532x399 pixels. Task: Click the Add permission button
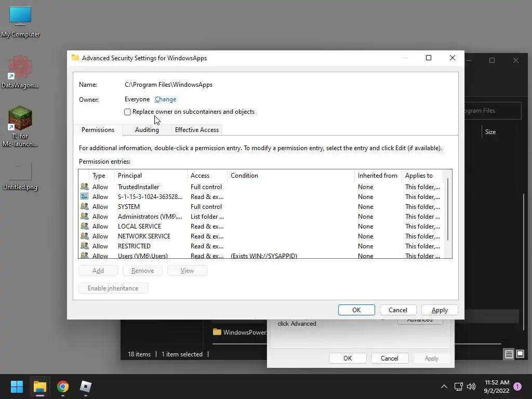(x=98, y=270)
